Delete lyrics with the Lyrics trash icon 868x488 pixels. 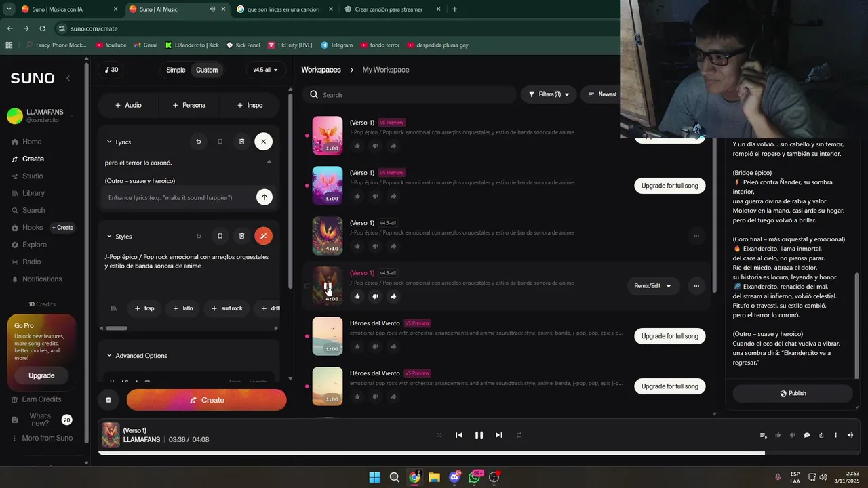(241, 142)
